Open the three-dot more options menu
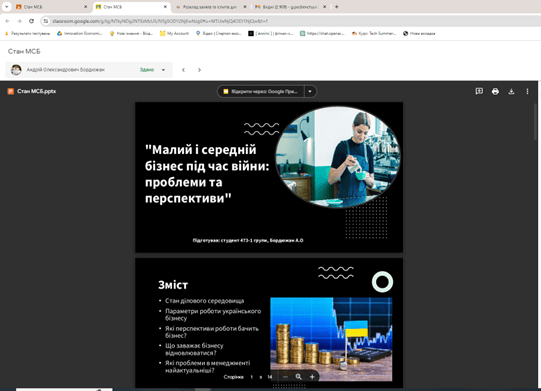 (x=527, y=91)
